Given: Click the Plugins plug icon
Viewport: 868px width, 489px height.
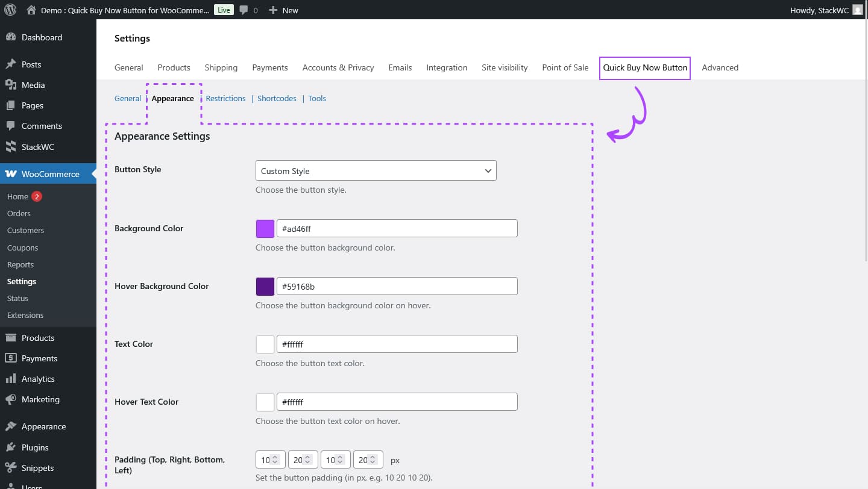Looking at the screenshot, I should click(x=11, y=447).
